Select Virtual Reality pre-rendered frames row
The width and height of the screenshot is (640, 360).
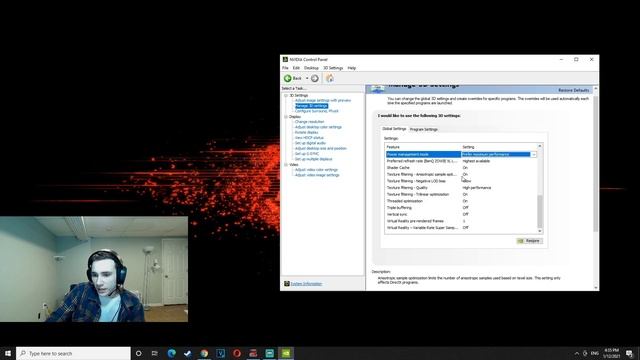pos(461,221)
